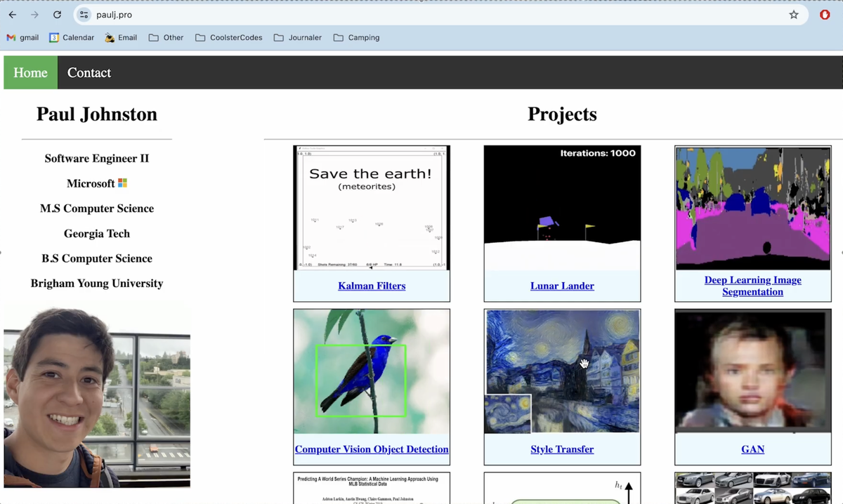Open the gmail bookmark
The height and width of the screenshot is (504, 843).
(x=22, y=38)
